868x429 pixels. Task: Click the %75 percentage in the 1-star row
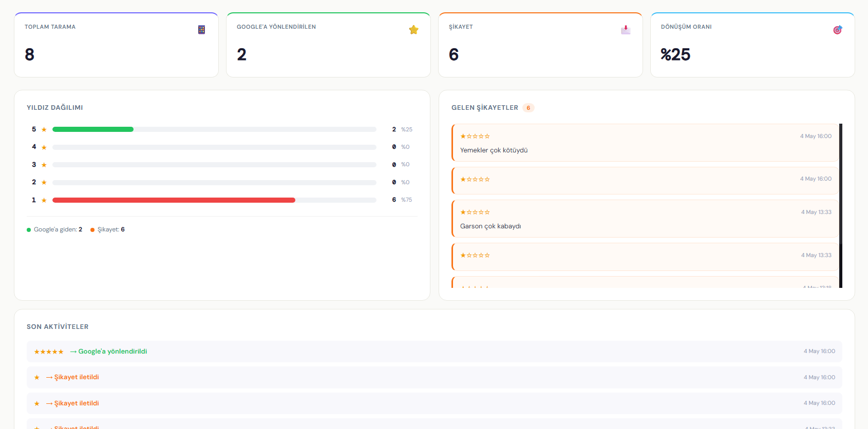click(407, 200)
